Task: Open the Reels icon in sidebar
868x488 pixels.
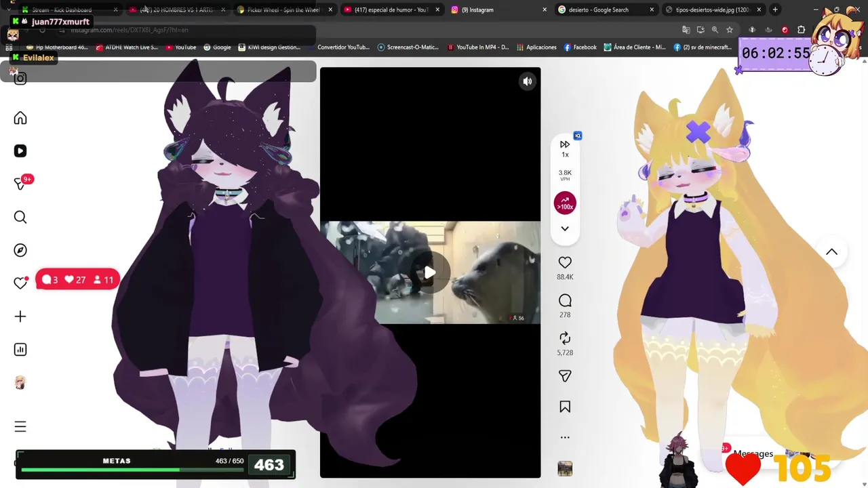Action: click(20, 151)
